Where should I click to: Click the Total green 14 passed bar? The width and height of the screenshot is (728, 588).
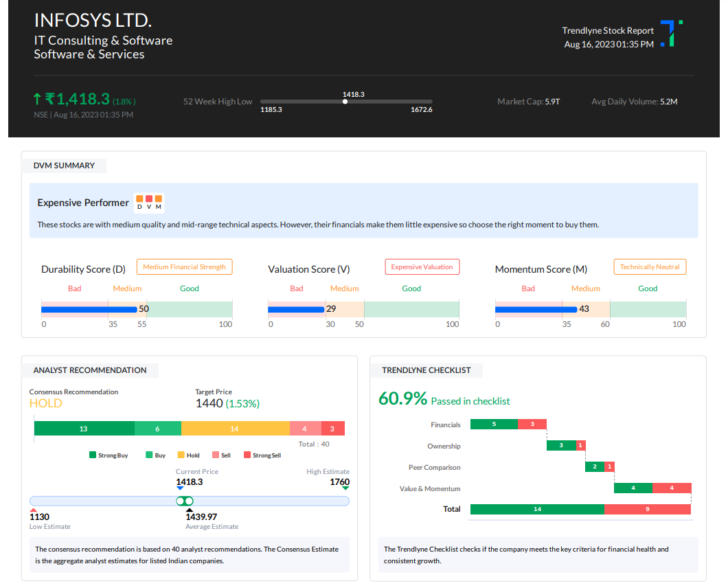click(537, 509)
